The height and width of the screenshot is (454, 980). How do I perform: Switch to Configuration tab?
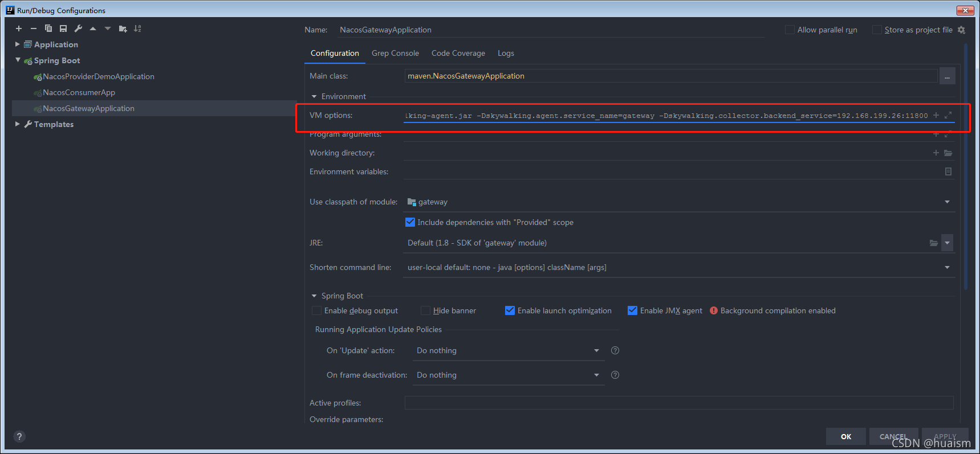(x=335, y=53)
